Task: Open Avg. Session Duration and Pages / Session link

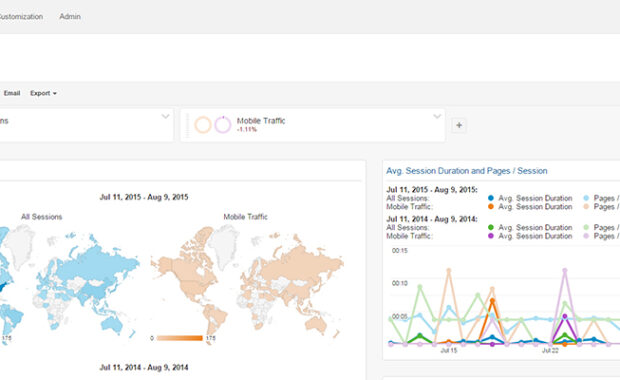Action: (x=467, y=171)
